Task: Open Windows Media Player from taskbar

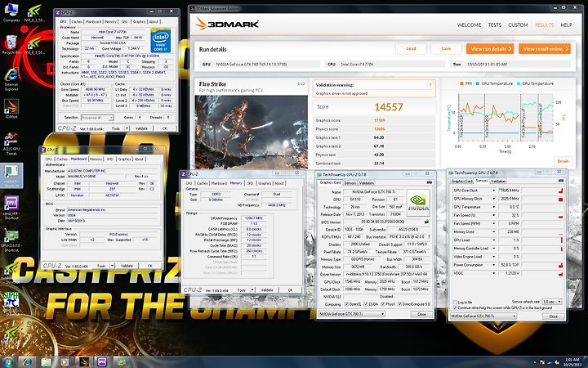Action: [65, 362]
